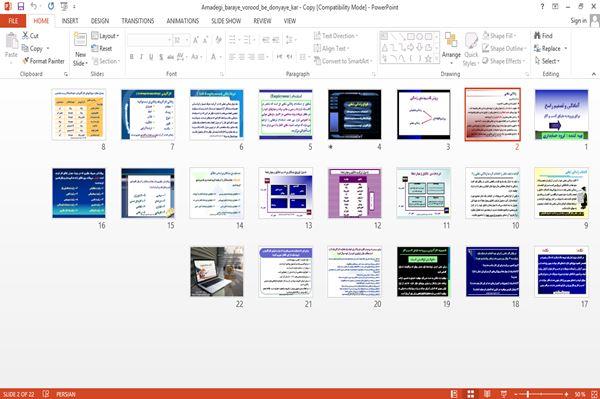Click the Cut scissors command

click(30, 36)
